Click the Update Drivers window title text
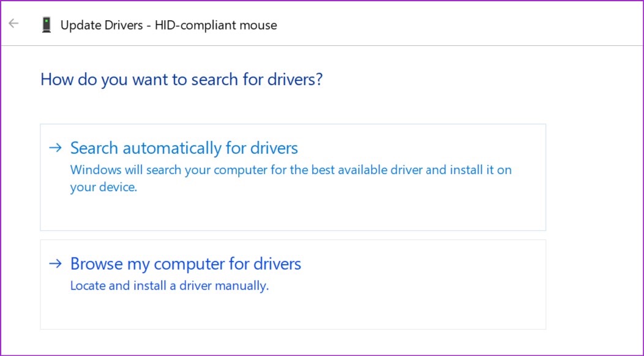The image size is (644, 356). (169, 25)
